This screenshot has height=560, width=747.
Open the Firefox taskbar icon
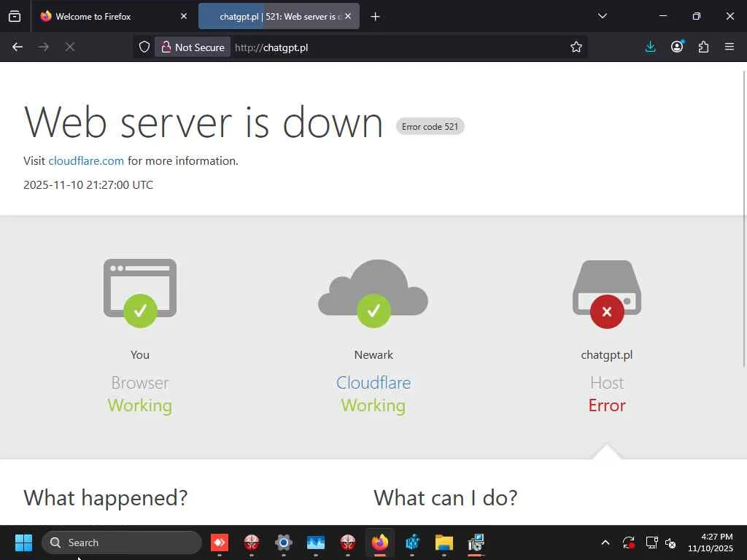pyautogui.click(x=379, y=542)
